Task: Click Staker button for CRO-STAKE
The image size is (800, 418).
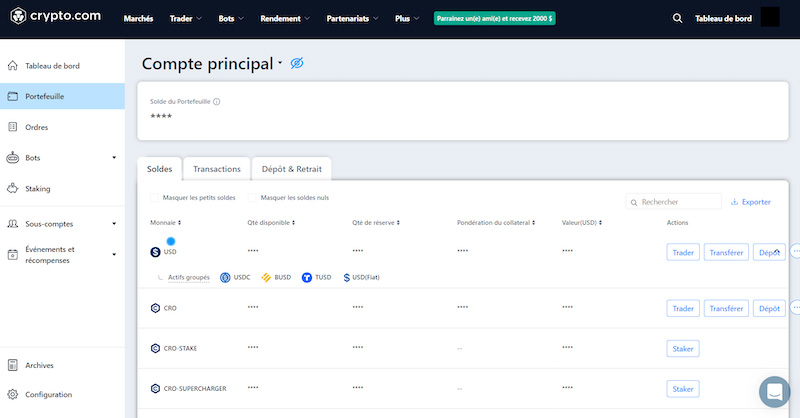Action: [683, 349]
